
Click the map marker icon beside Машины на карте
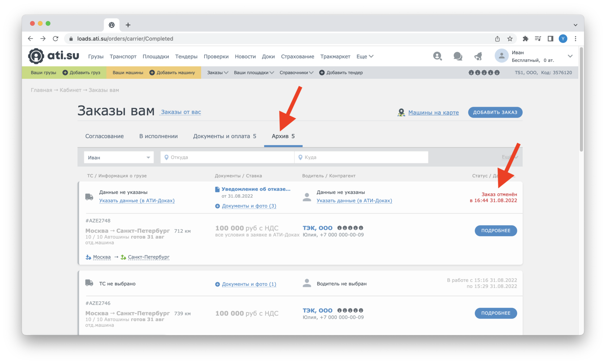401,113
